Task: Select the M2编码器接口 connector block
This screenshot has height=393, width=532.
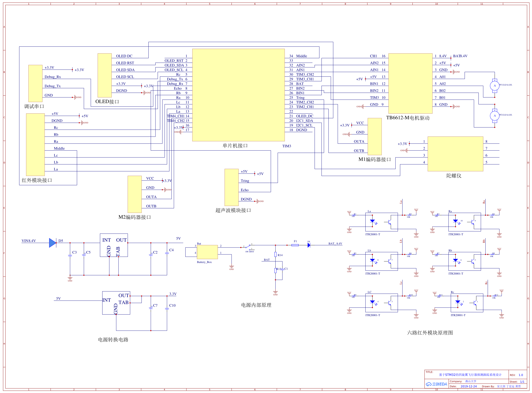Action: [135, 194]
